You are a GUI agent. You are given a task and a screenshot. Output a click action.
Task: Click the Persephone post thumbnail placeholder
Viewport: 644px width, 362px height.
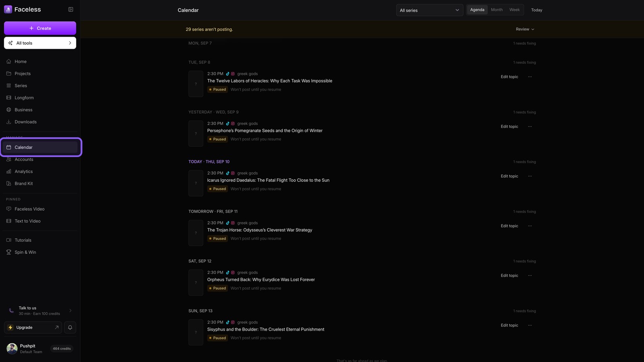pyautogui.click(x=196, y=134)
